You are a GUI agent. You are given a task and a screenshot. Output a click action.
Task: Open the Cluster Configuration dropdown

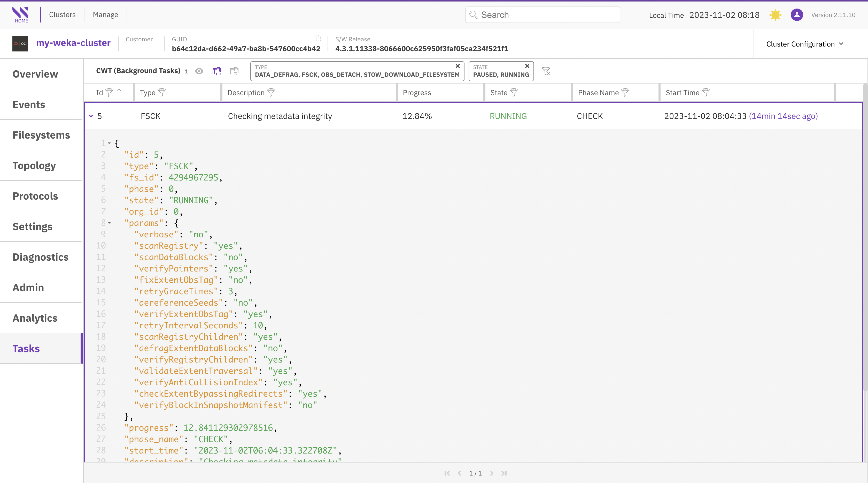804,44
